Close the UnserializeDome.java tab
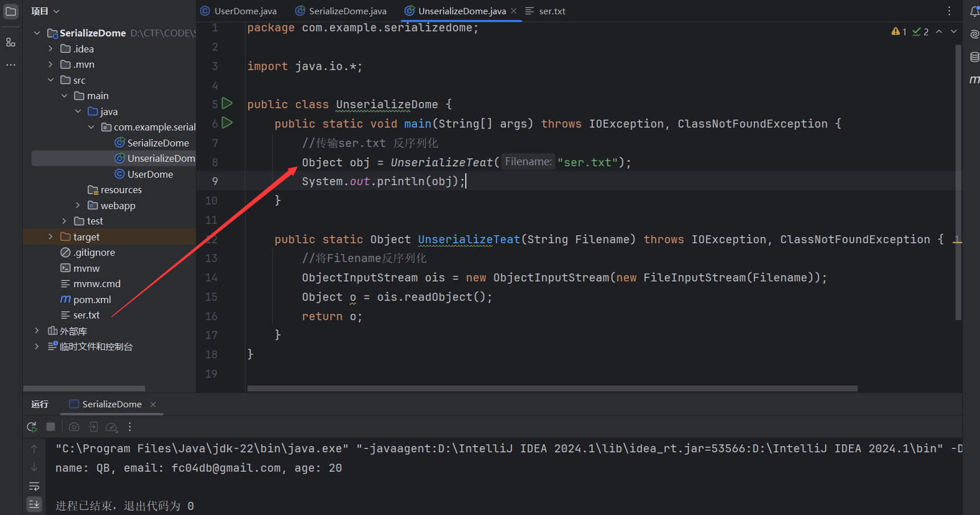Viewport: 980px width, 515px height. (514, 11)
